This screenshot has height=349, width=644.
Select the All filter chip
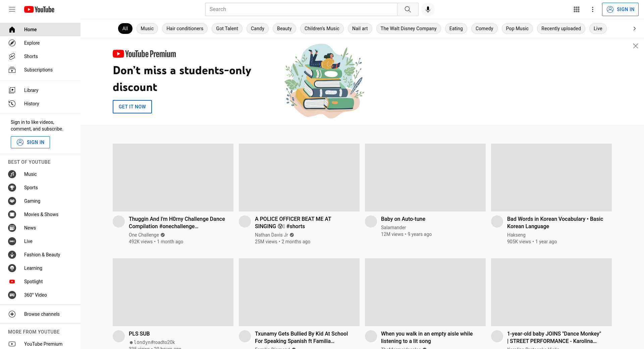[x=125, y=29]
